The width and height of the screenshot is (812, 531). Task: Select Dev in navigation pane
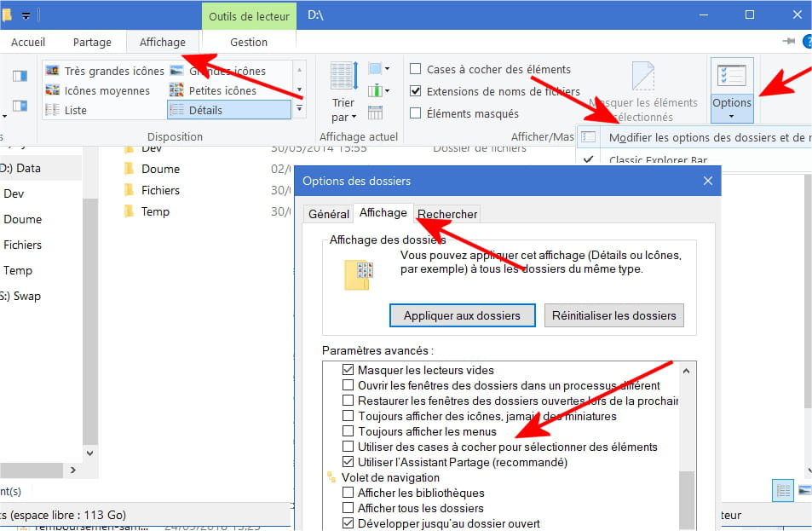click(14, 193)
